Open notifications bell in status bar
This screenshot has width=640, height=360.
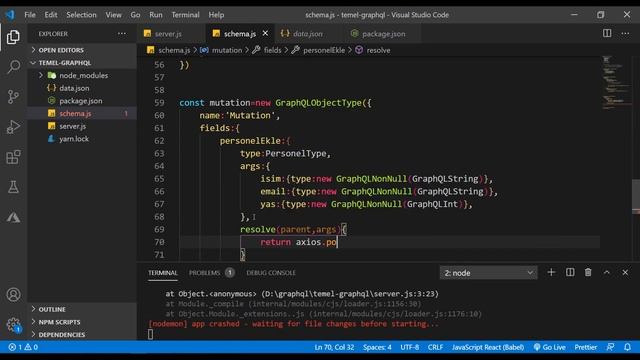click(627, 347)
